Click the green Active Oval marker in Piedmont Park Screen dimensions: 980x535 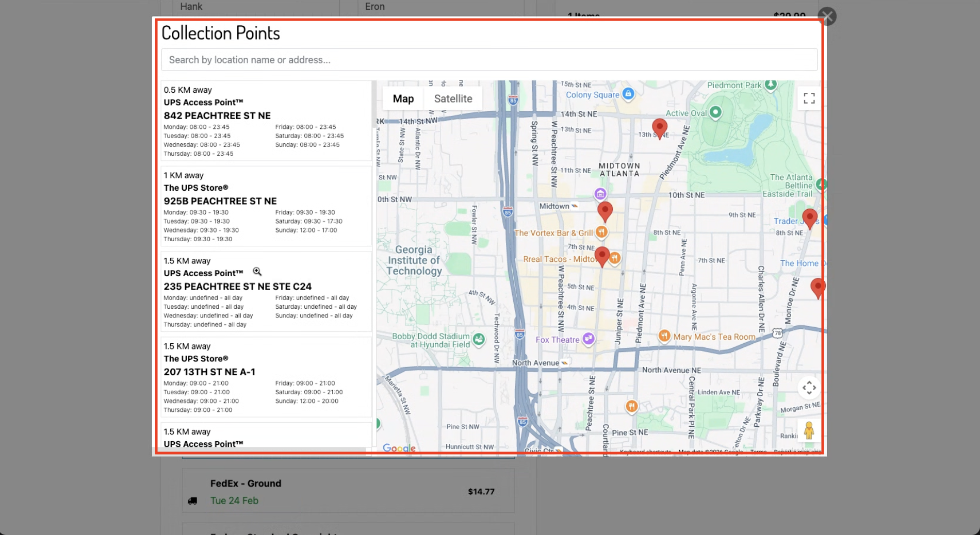click(x=715, y=111)
